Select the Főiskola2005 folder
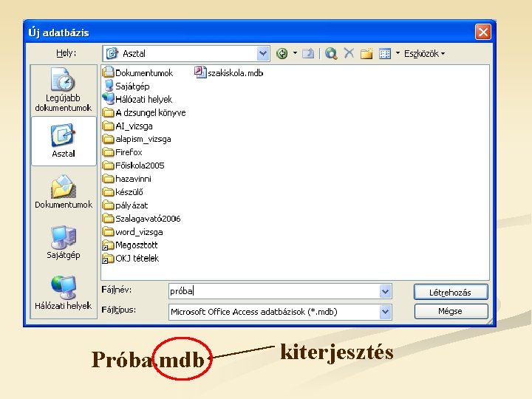This screenshot has height=399, width=532. pyautogui.click(x=134, y=166)
